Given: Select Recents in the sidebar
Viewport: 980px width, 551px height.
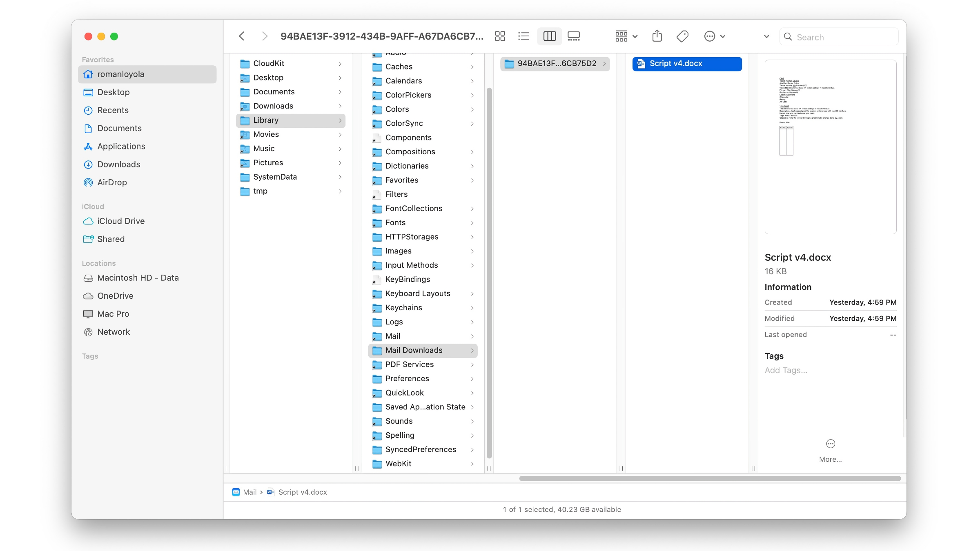Looking at the screenshot, I should pos(111,110).
